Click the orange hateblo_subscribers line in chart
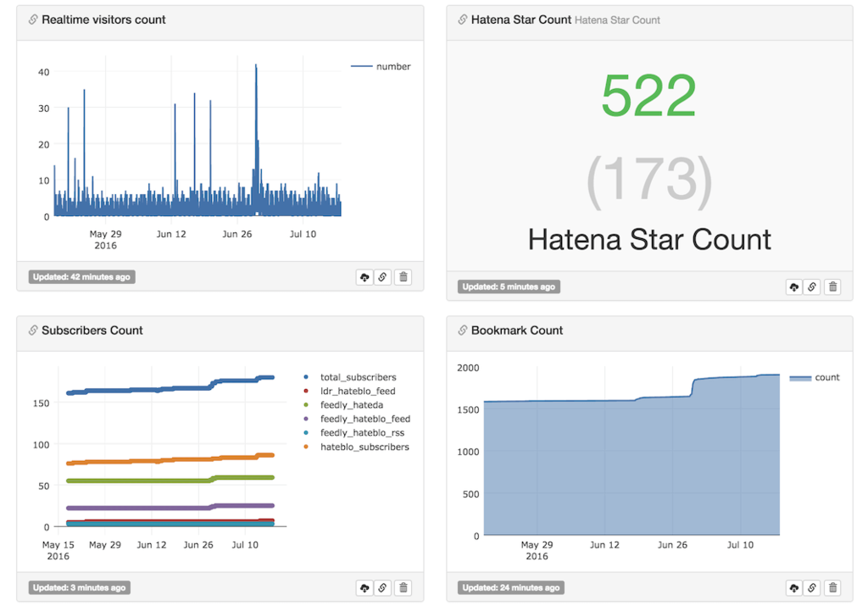This screenshot has height=606, width=868. 170,459
